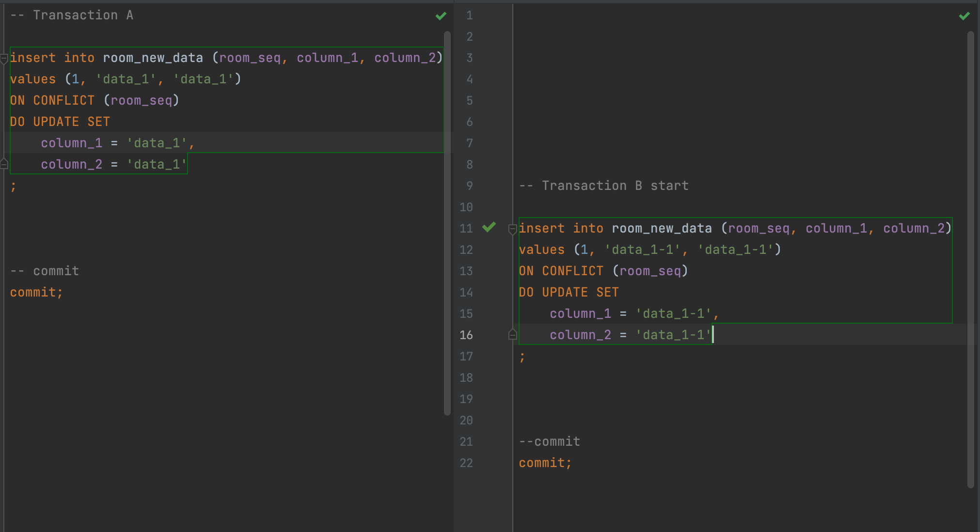Click the '-- Transaction A' comment line
The height and width of the screenshot is (532, 980).
72,15
